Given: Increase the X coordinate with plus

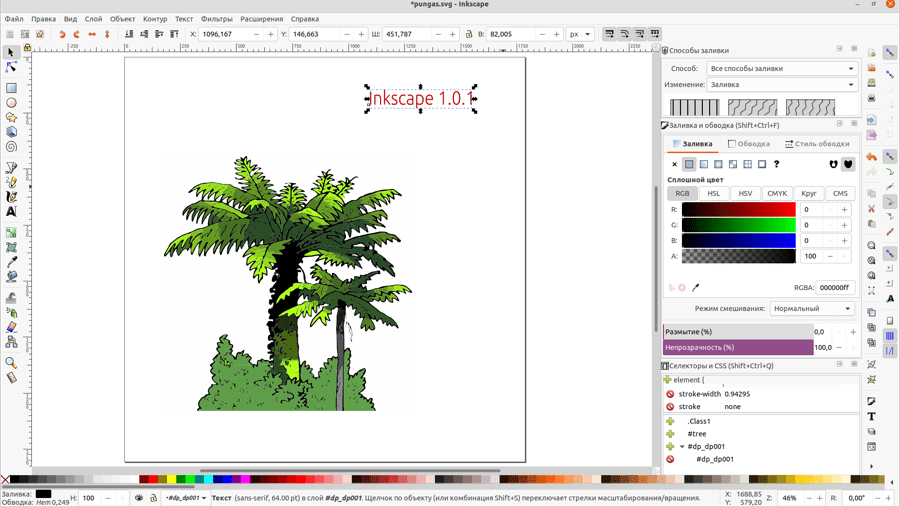Looking at the screenshot, I should [271, 34].
